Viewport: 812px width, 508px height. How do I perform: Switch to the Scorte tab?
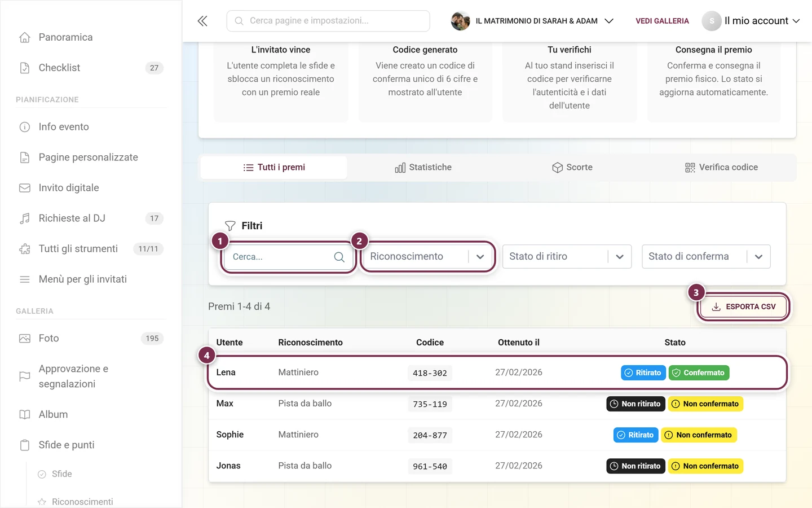(x=572, y=168)
